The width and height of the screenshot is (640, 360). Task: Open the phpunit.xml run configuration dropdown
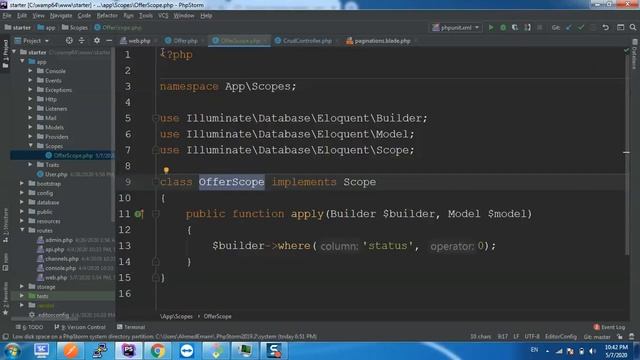click(456, 27)
